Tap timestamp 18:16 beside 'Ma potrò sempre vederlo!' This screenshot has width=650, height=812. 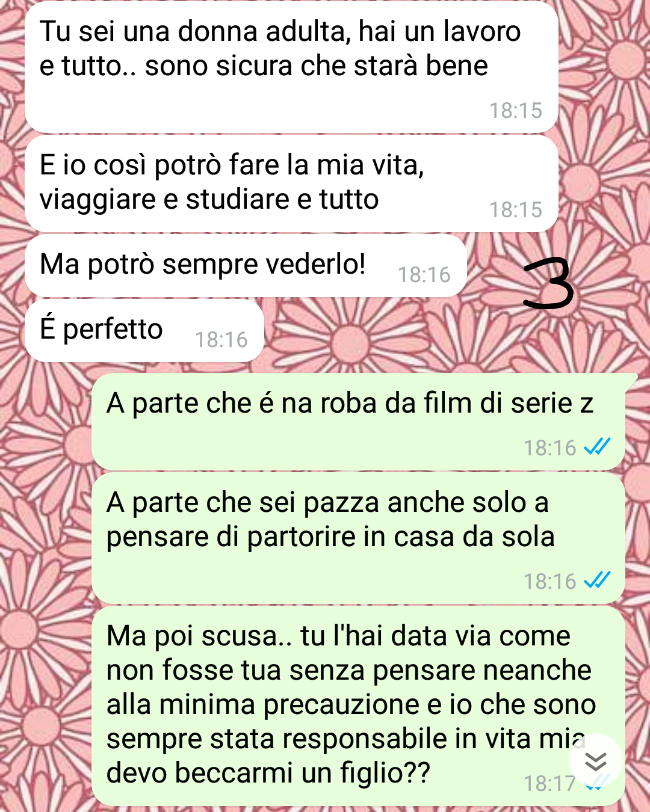tap(424, 275)
